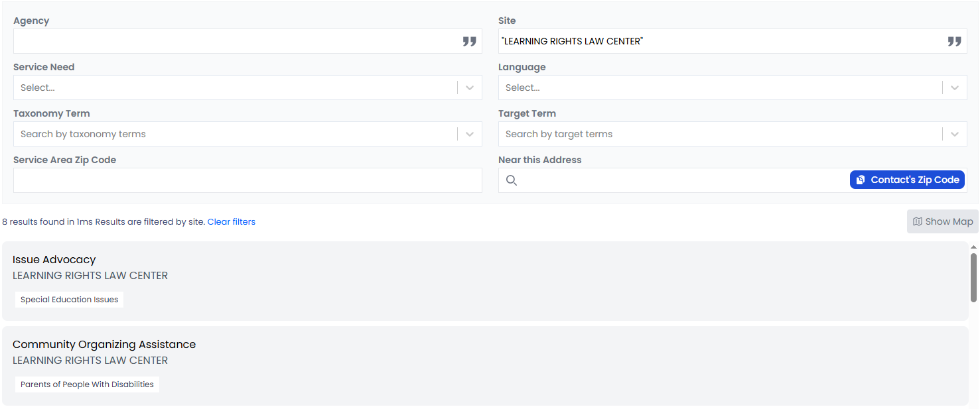Expand the Target Term dropdown arrow
The image size is (980, 409).
954,134
